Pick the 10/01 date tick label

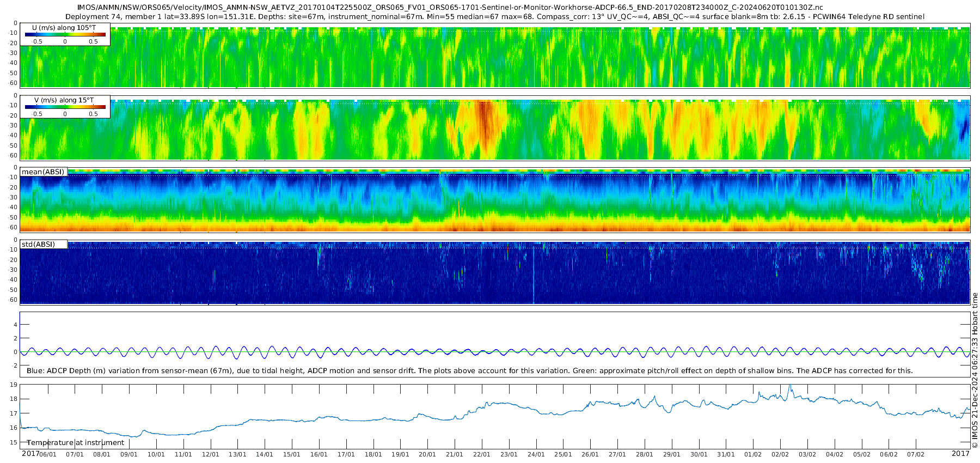tap(156, 455)
